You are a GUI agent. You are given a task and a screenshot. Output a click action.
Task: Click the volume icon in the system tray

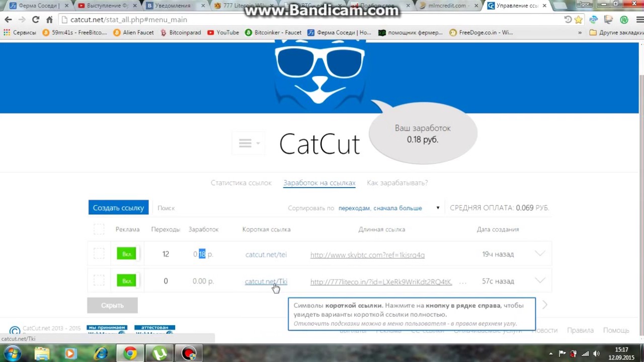click(596, 353)
